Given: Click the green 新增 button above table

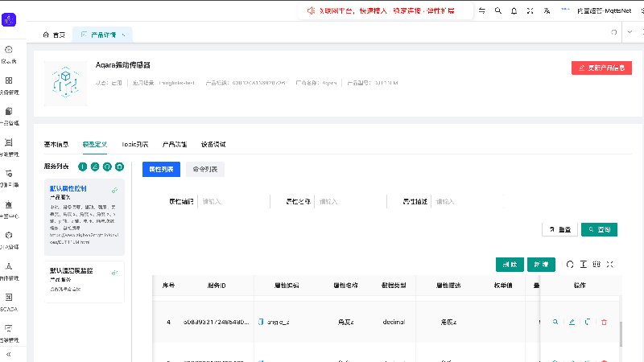Looking at the screenshot, I should point(541,265).
